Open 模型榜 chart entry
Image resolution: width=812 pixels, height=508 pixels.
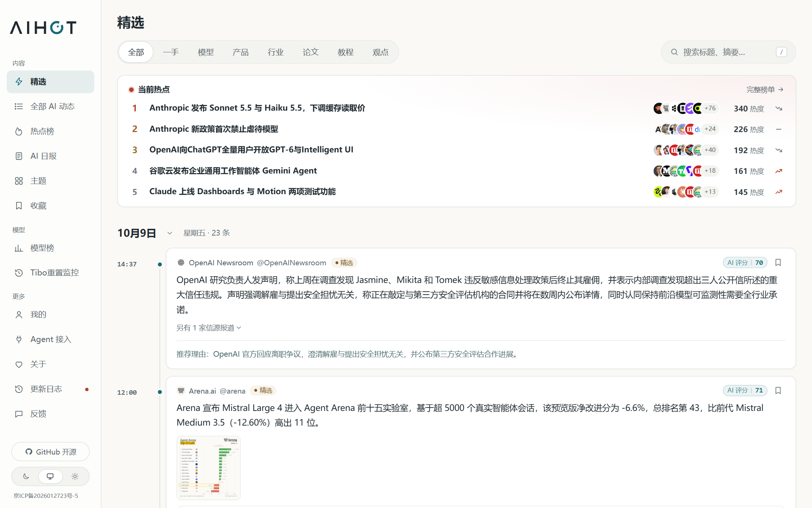(x=50, y=248)
